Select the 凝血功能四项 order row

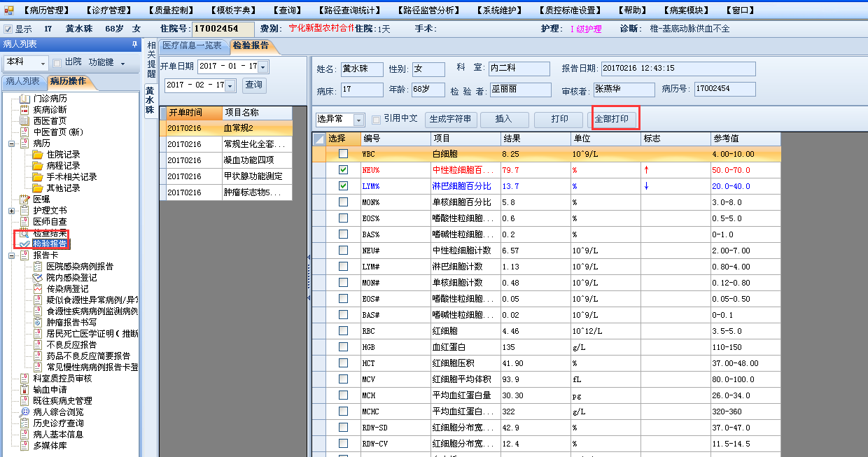pos(225,160)
